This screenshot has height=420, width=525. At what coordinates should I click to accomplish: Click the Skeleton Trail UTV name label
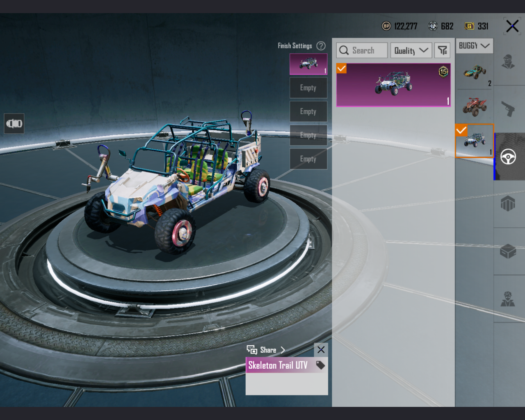tap(278, 365)
